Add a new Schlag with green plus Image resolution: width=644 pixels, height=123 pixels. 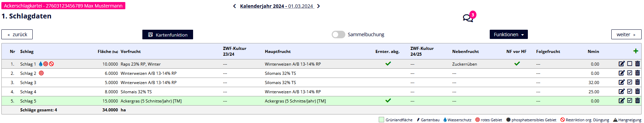coord(635,51)
